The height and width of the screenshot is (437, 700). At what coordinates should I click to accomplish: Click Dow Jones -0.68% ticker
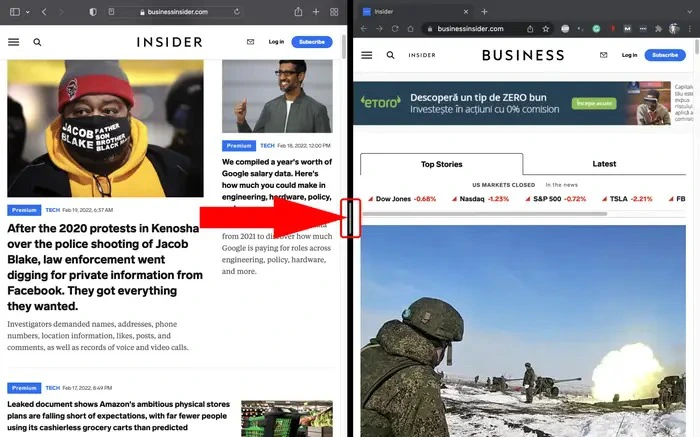point(402,199)
